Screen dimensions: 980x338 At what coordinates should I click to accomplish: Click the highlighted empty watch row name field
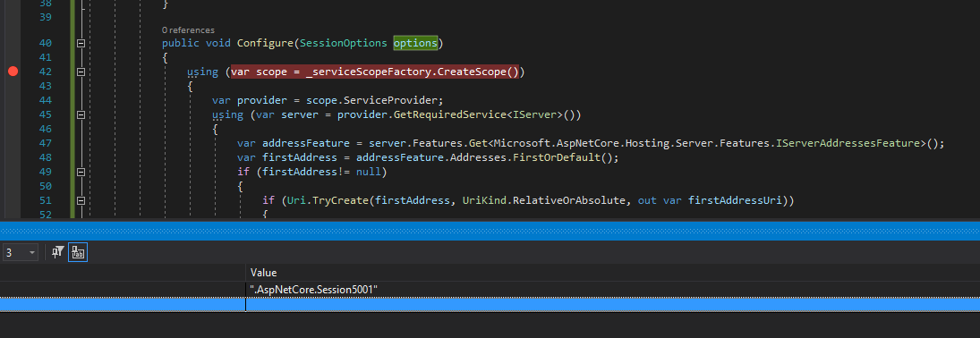point(123,304)
